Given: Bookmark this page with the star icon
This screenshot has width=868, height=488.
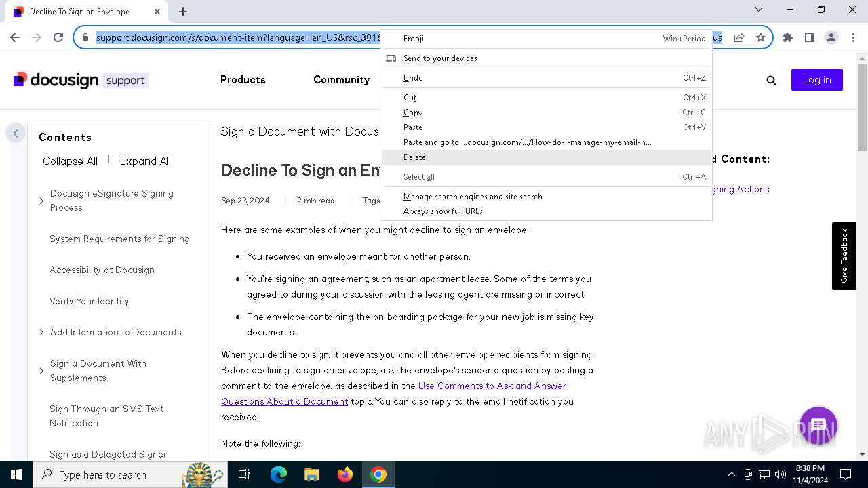Looking at the screenshot, I should pyautogui.click(x=760, y=38).
